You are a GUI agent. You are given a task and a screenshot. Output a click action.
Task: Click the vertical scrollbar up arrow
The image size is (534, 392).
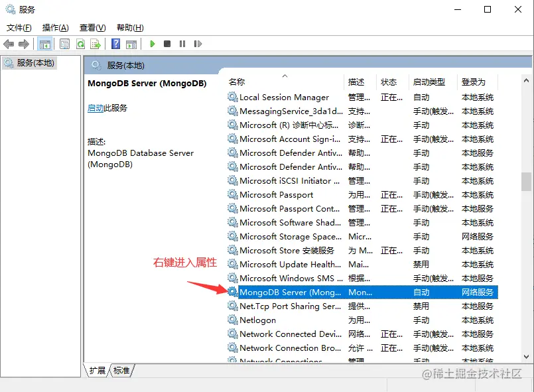tap(526, 81)
